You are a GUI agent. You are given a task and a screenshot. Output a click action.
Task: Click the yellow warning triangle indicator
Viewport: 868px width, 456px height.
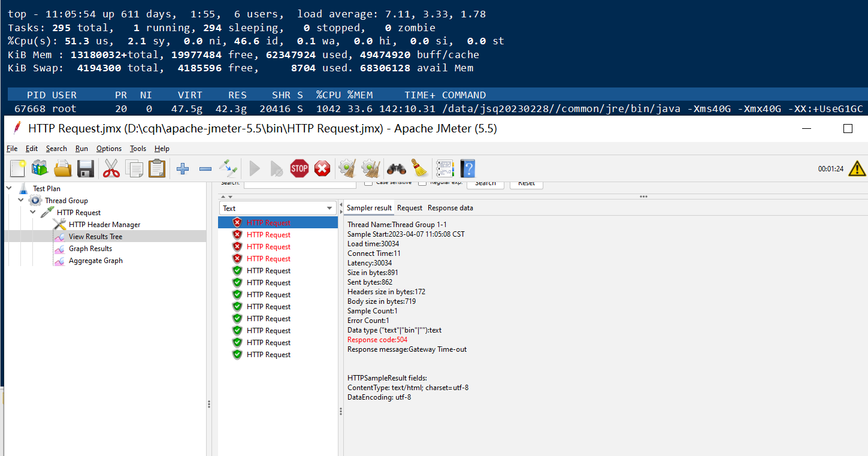[x=857, y=168]
